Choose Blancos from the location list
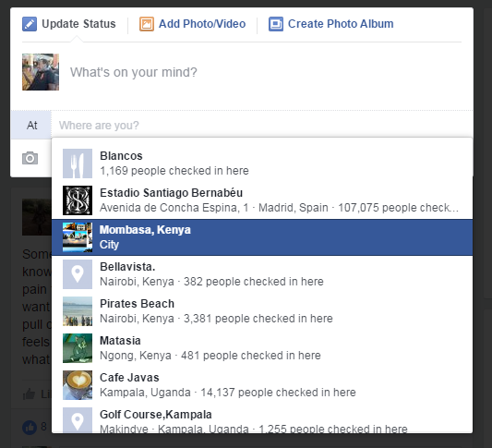Viewport: 492px width, 448px height. [262, 163]
